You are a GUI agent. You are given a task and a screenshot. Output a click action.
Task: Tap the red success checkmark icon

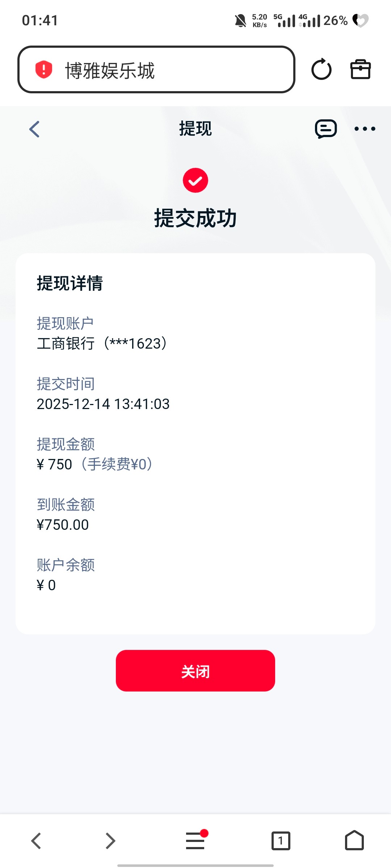click(x=195, y=180)
